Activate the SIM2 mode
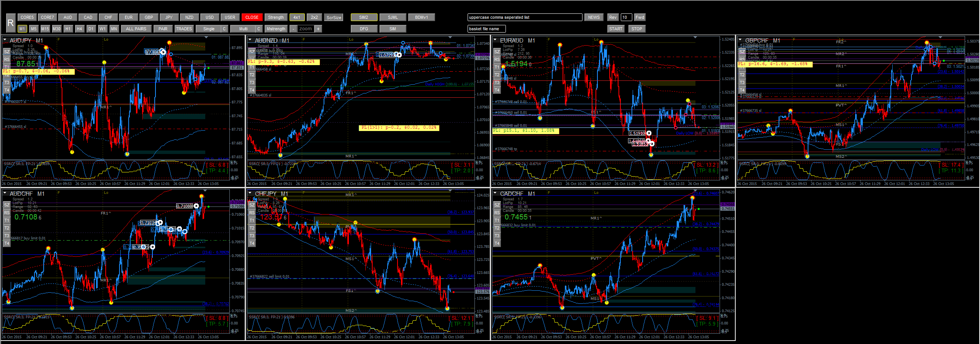 point(364,17)
